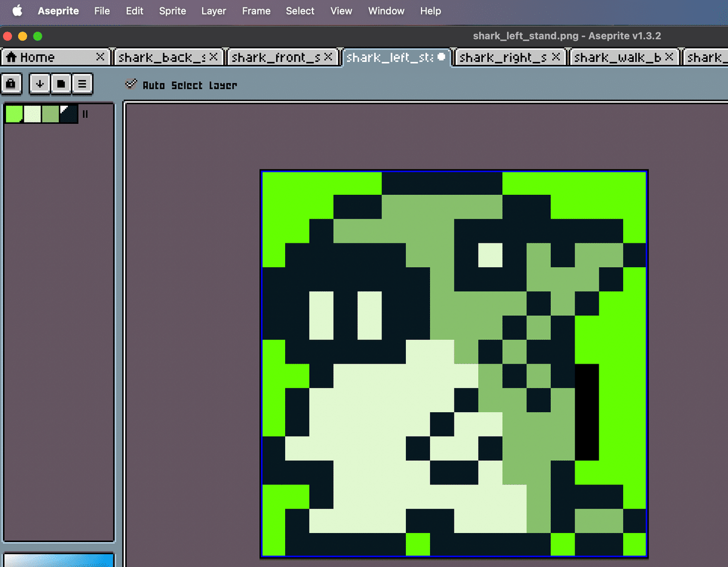Click the black vertical bar in sprite canvas
Screen dimensions: 728x567
pos(587,412)
